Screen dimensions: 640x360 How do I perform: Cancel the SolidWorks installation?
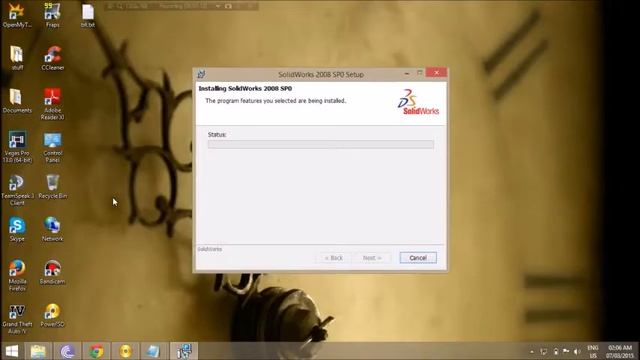(418, 258)
